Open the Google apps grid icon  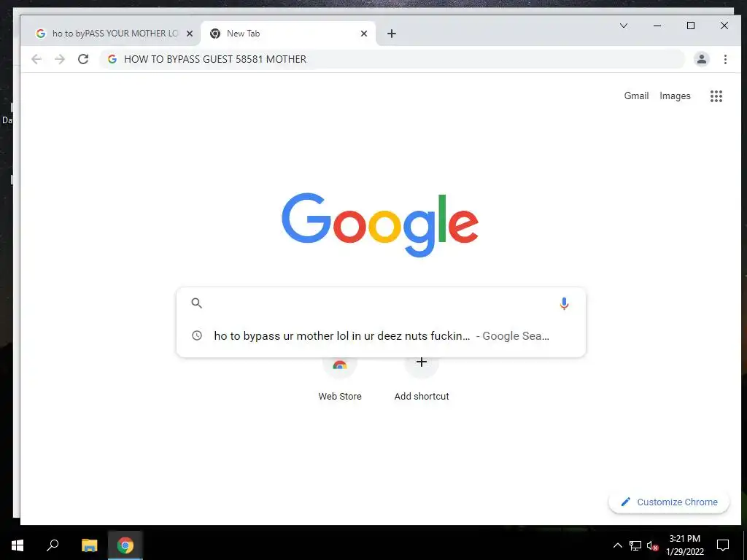click(716, 96)
